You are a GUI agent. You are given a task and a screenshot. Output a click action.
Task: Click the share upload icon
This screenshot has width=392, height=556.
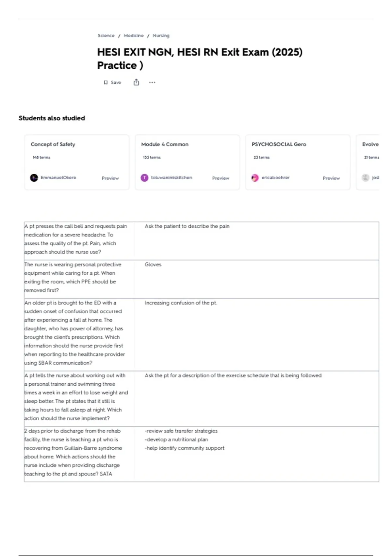pyautogui.click(x=136, y=82)
